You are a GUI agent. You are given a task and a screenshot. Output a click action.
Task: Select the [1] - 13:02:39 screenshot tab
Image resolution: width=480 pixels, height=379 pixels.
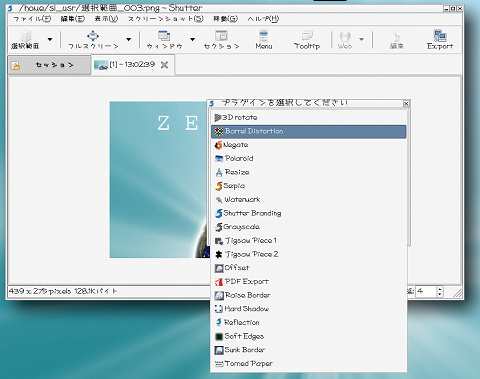coord(132,65)
